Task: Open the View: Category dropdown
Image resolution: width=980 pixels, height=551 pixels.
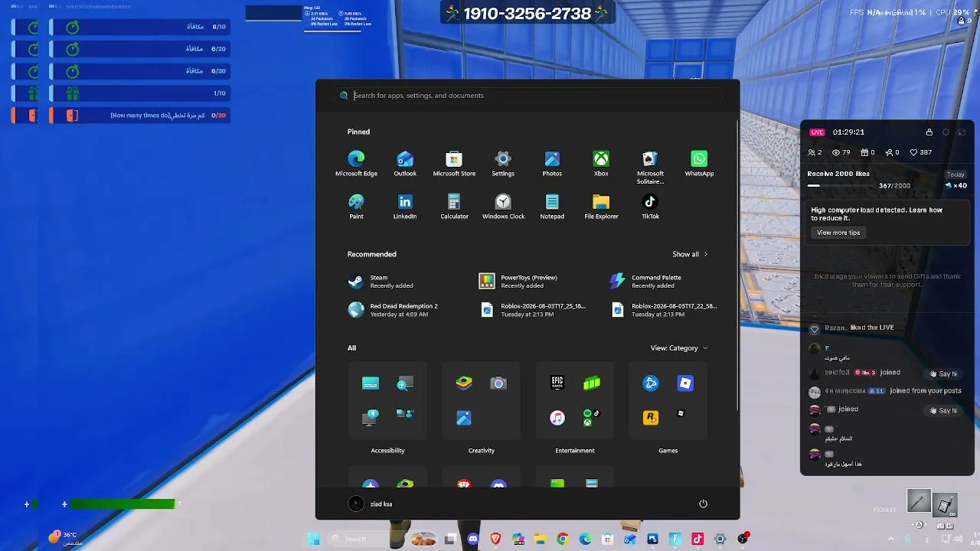Action: coord(679,348)
